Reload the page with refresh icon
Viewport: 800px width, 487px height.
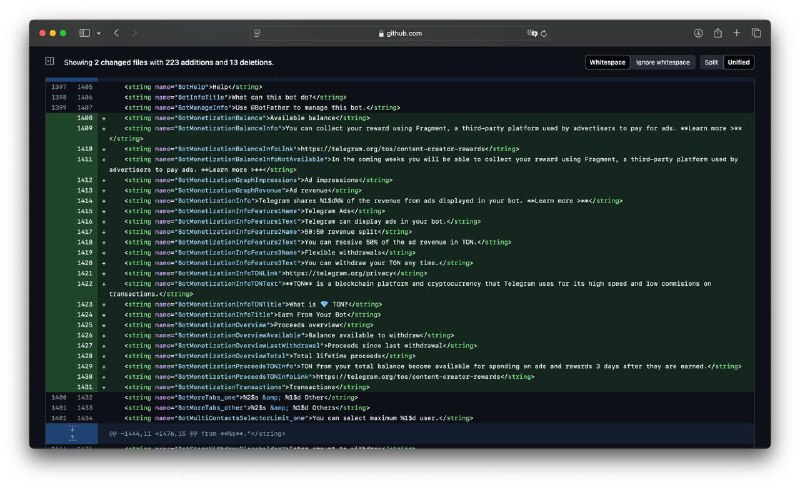544,33
